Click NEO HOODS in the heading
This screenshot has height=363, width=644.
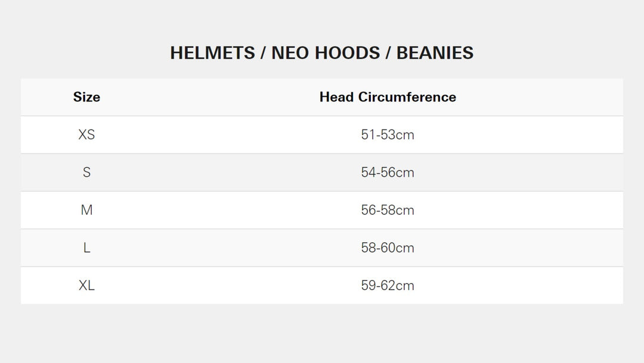(x=326, y=53)
